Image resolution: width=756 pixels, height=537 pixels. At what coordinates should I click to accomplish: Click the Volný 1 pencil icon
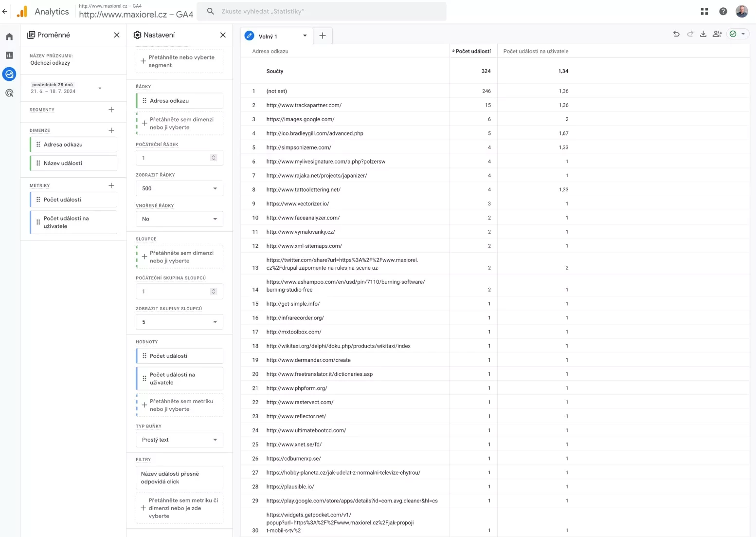(250, 36)
